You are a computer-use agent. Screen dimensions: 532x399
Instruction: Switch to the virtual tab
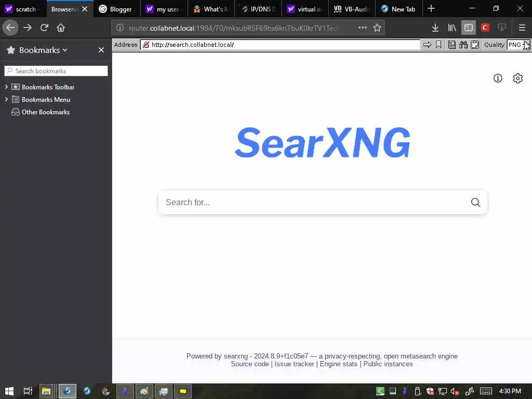point(304,9)
